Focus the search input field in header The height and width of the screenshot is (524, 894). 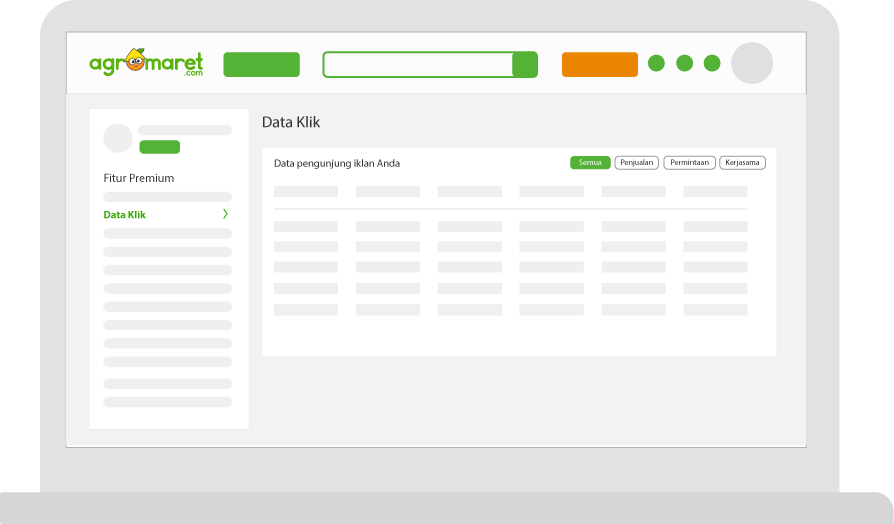pyautogui.click(x=418, y=65)
